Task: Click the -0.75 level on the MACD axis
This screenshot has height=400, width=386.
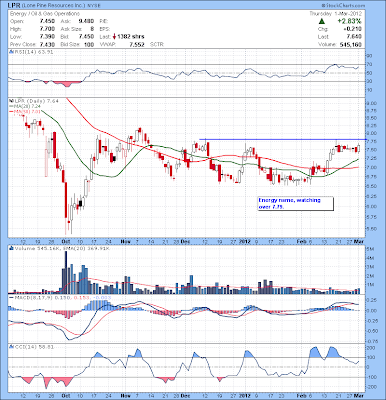Action: (x=373, y=341)
